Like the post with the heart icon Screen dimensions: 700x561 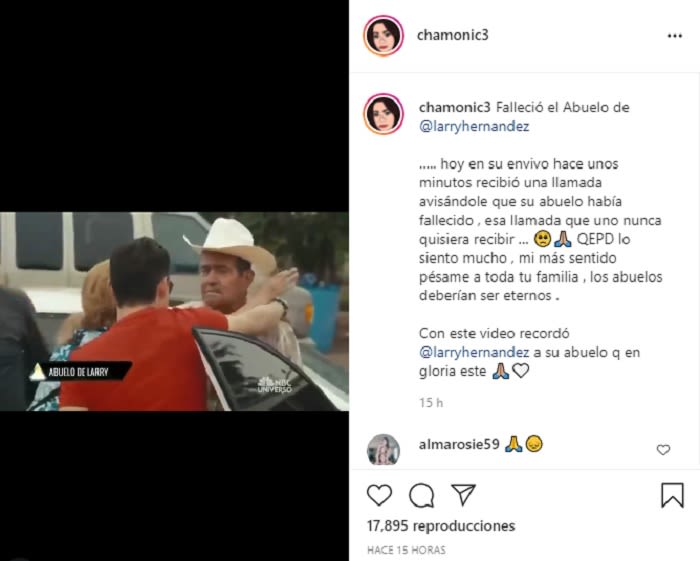coord(379,495)
